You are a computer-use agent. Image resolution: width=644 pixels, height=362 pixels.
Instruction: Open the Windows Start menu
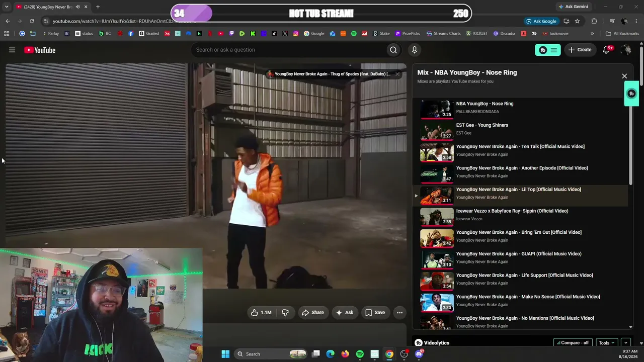pos(225,354)
